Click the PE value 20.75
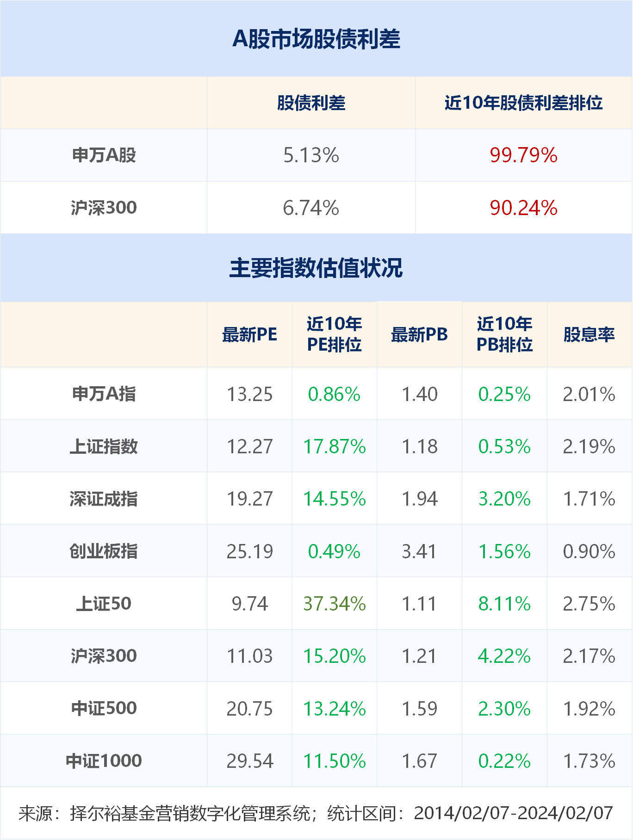The width and height of the screenshot is (633, 840). (x=250, y=708)
